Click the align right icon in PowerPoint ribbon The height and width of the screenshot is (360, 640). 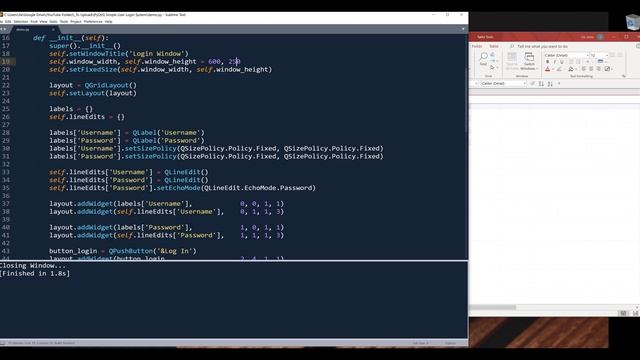coord(599,69)
